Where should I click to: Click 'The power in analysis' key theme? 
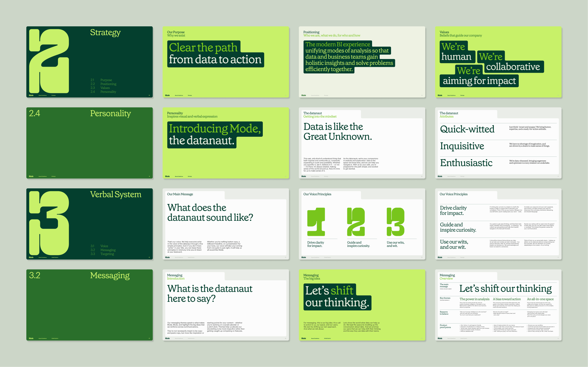(474, 299)
